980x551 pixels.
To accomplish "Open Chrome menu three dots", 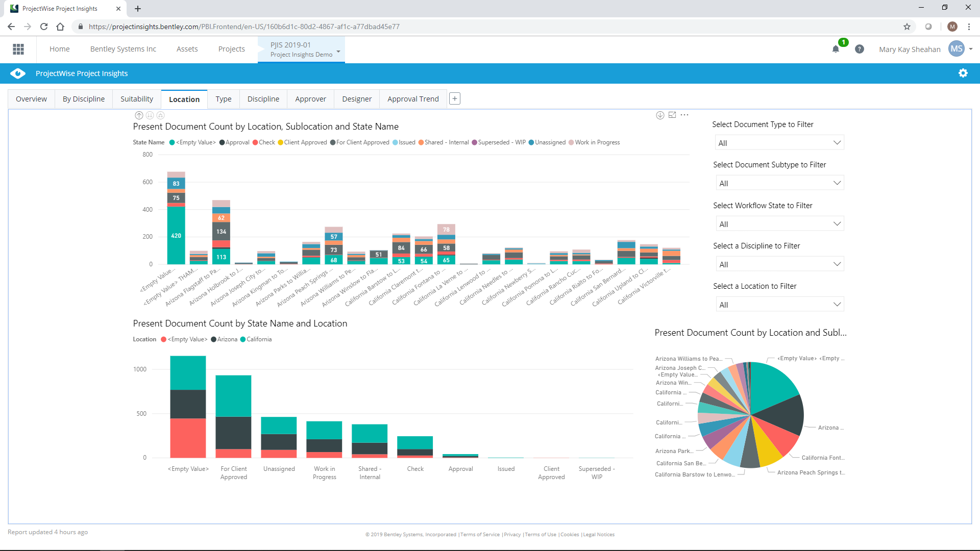I will coord(969,27).
